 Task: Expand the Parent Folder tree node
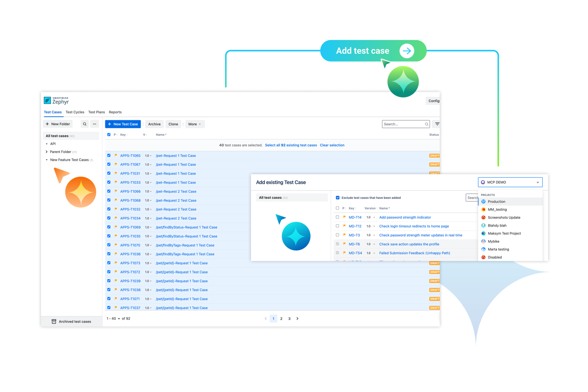[x=47, y=152]
